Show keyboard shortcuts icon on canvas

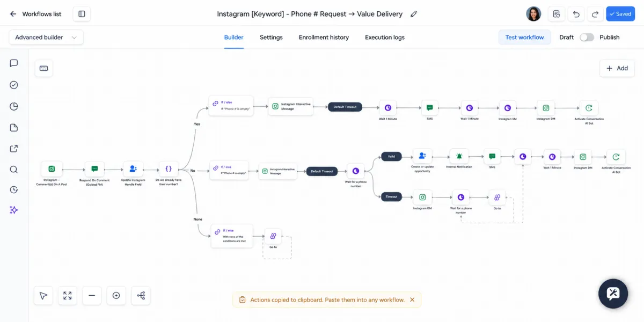tap(44, 68)
